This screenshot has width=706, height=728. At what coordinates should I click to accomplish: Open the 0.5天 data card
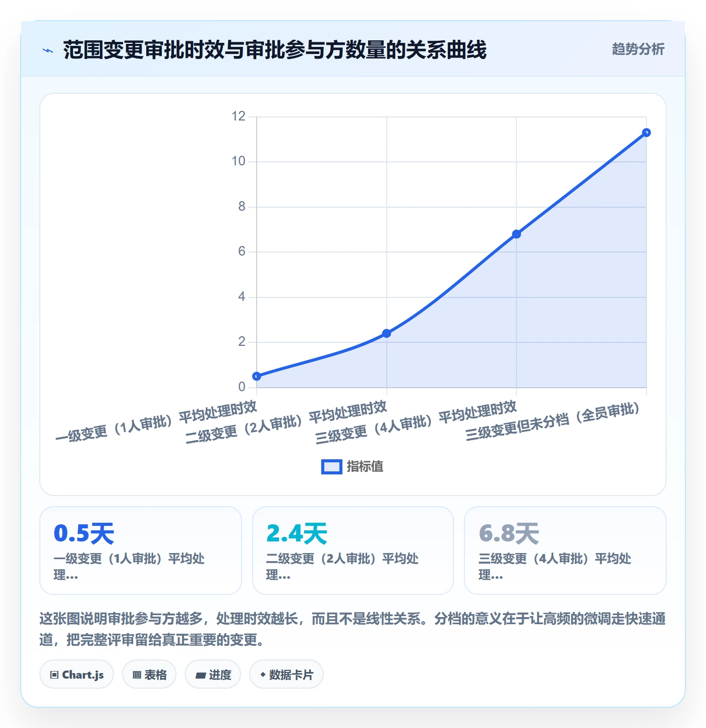pos(141,551)
